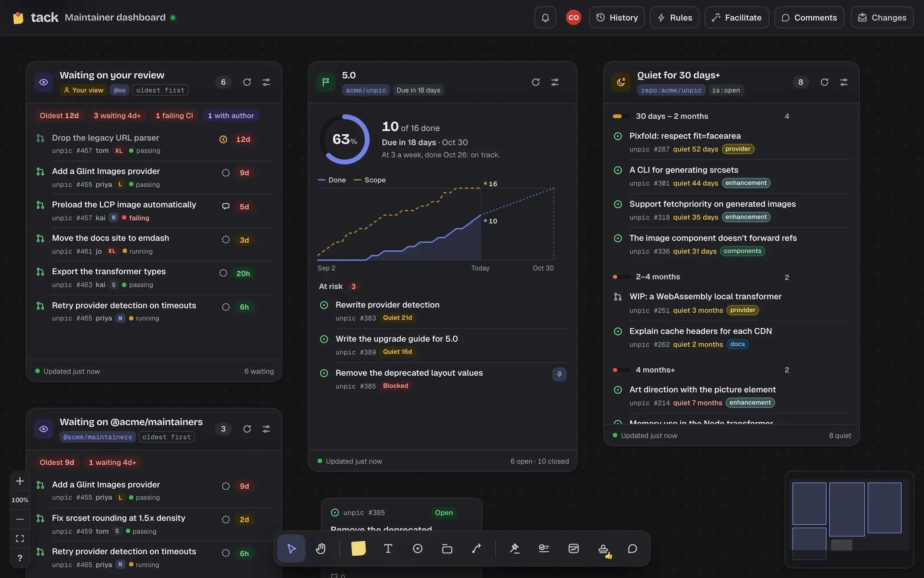Select the checklist card tool
The height and width of the screenshot is (578, 924).
(544, 548)
